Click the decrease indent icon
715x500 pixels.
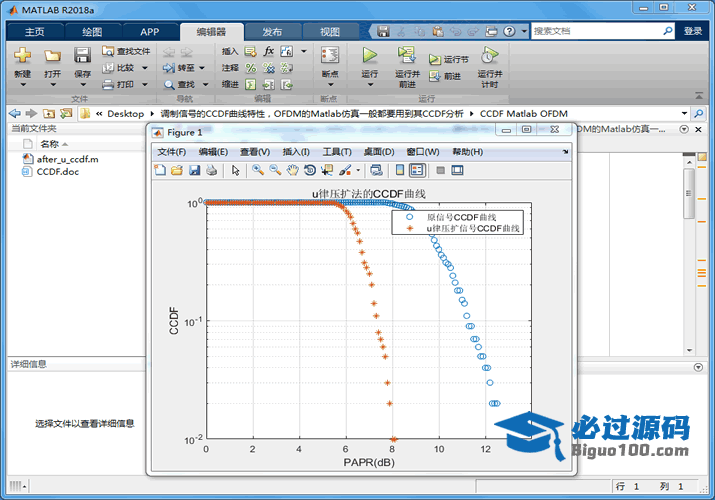pyautogui.click(x=287, y=84)
